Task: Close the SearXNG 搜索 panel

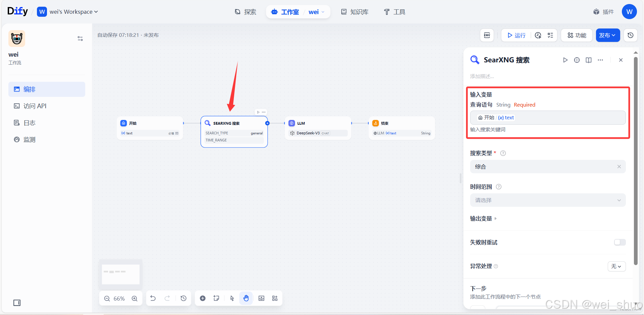Action: click(621, 60)
